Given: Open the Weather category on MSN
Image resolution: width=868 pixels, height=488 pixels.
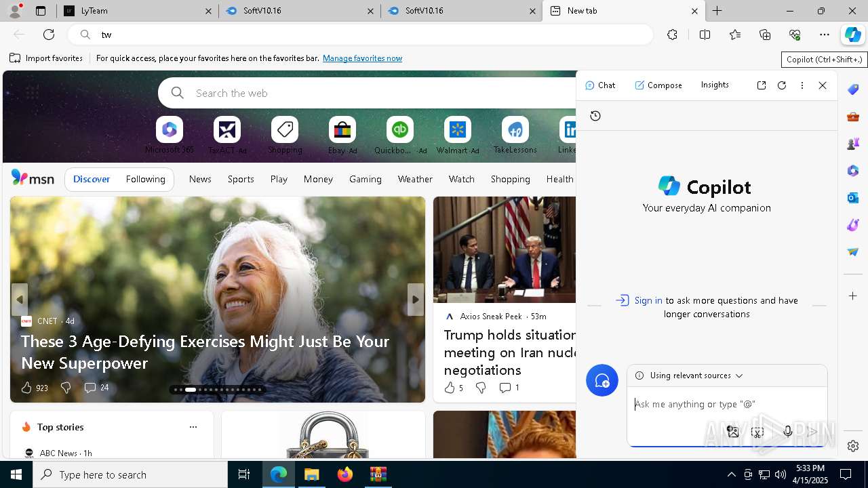Looking at the screenshot, I should click(415, 179).
